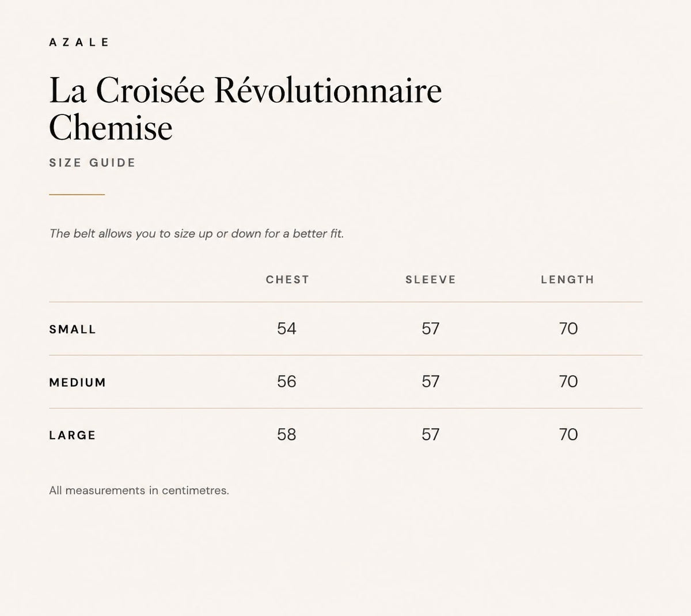The width and height of the screenshot is (691, 616).
Task: Select the SMALL row label
Action: (73, 329)
